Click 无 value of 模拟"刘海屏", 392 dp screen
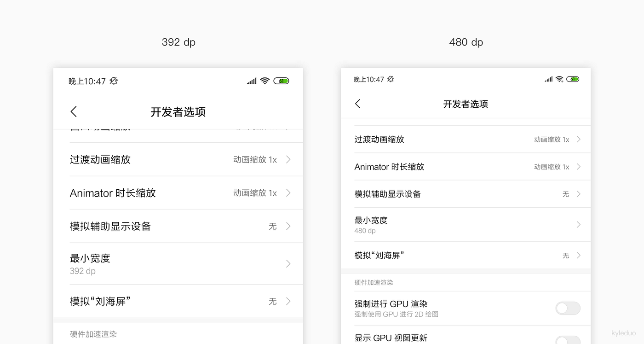Image resolution: width=644 pixels, height=344 pixels. click(x=273, y=301)
